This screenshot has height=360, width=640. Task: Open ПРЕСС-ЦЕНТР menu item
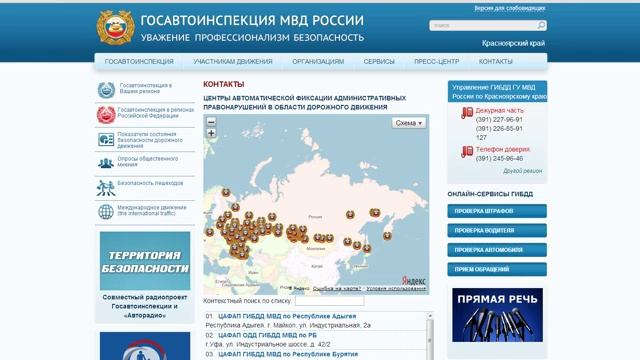(436, 62)
